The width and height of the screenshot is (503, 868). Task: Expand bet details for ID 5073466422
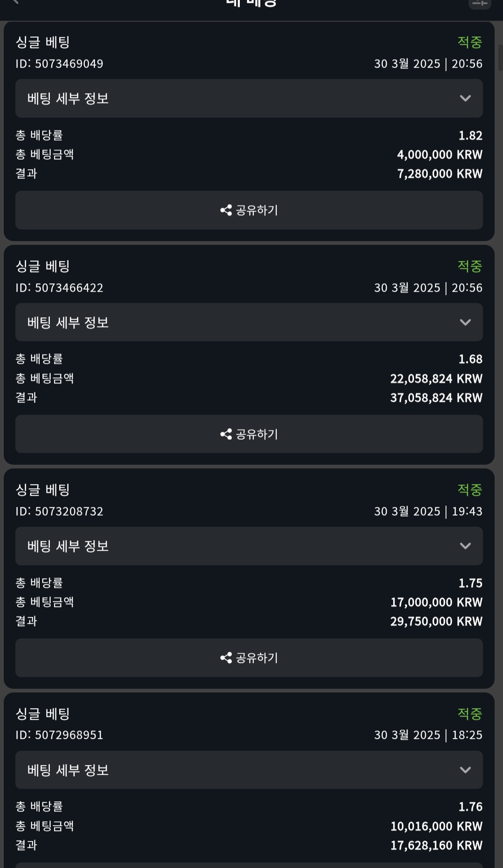465,322
